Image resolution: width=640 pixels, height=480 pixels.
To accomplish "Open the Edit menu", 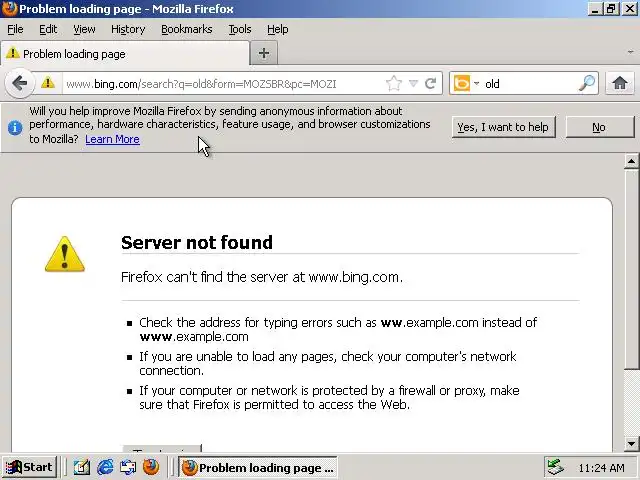I will [x=48, y=29].
